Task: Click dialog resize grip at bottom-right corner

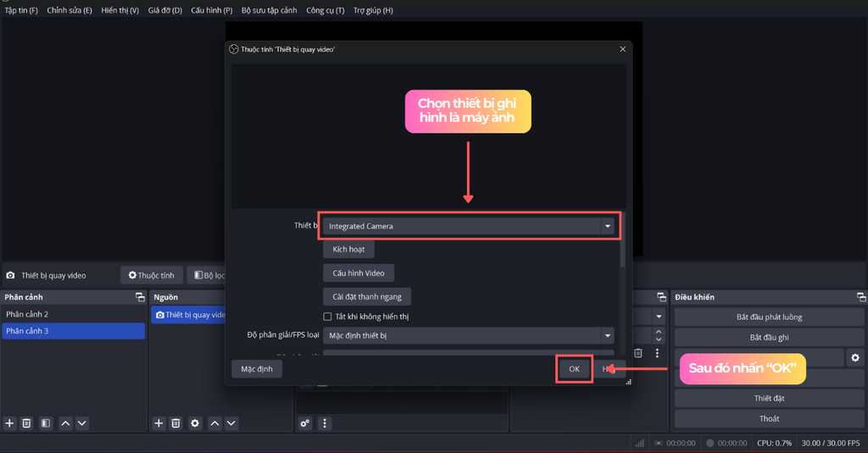Action: tap(628, 382)
